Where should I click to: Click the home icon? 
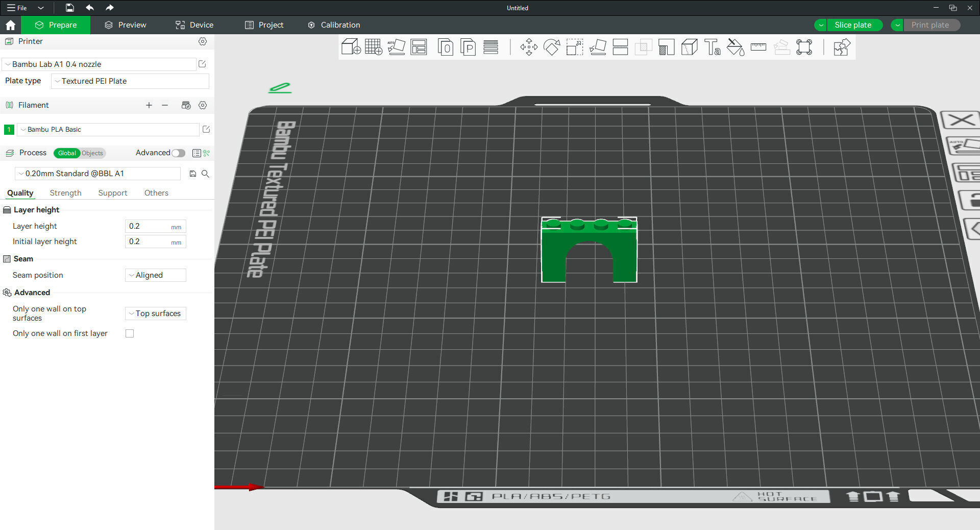pyautogui.click(x=10, y=25)
